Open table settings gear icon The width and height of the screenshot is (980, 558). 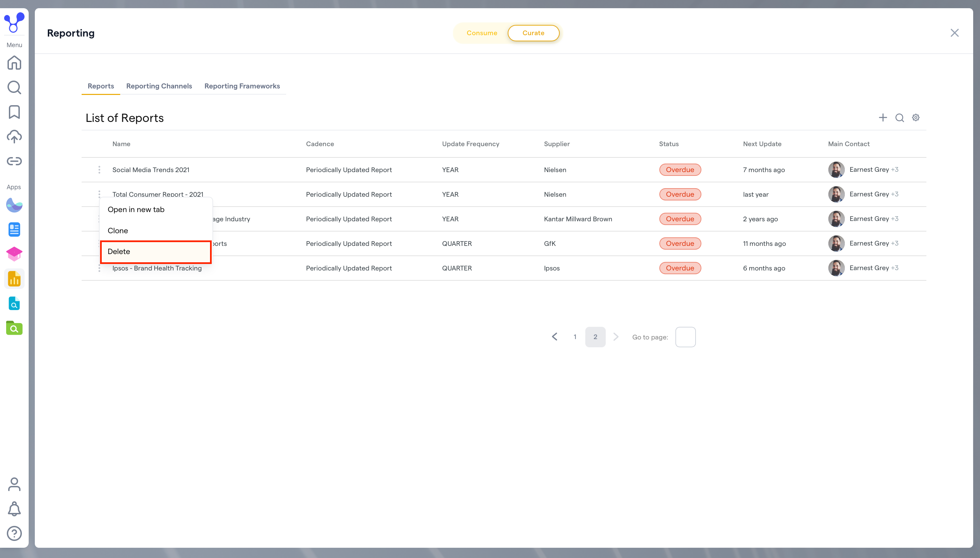tap(916, 118)
